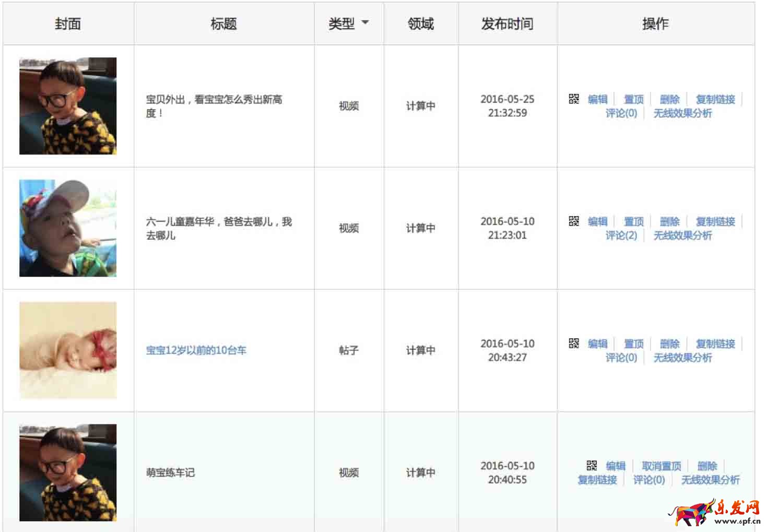Click QR code icon for 宝宝12岁以前的10台车 row
Screen dimensions: 766x532
click(574, 344)
